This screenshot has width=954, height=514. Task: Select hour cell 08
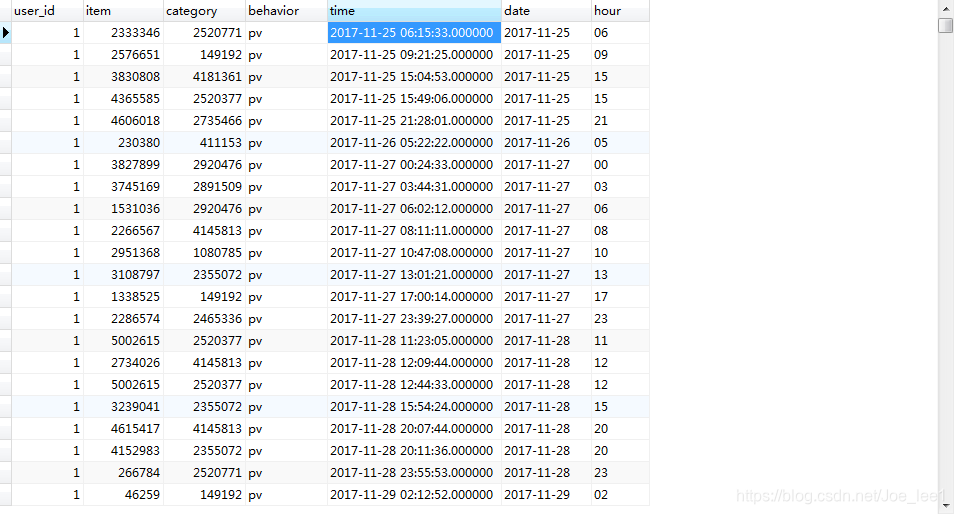pos(621,231)
